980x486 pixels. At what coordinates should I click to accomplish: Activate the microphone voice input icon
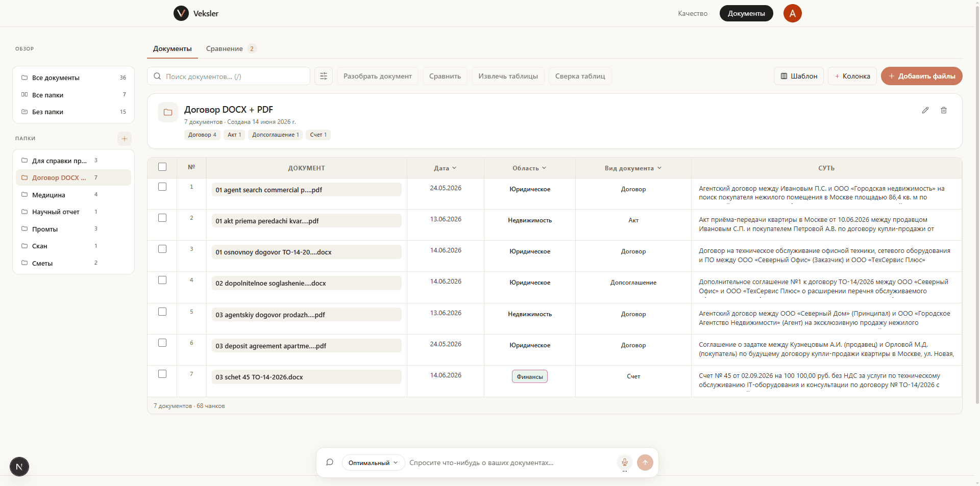click(x=624, y=463)
